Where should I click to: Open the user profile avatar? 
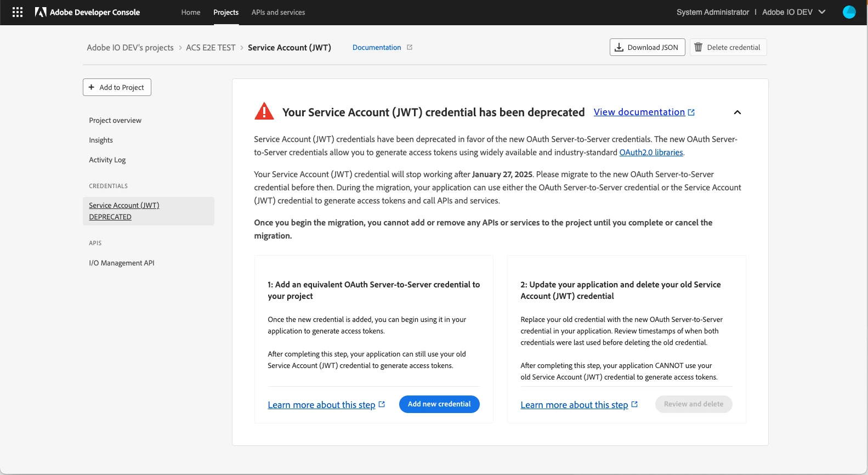click(849, 12)
